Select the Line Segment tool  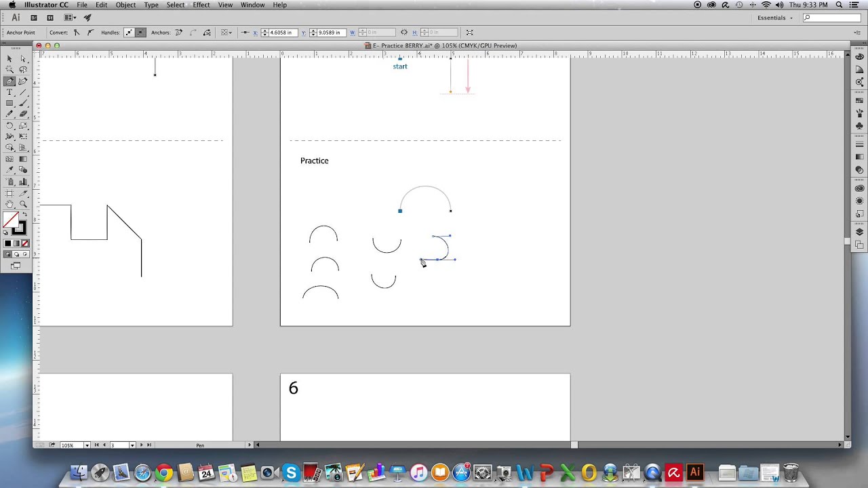[24, 91]
